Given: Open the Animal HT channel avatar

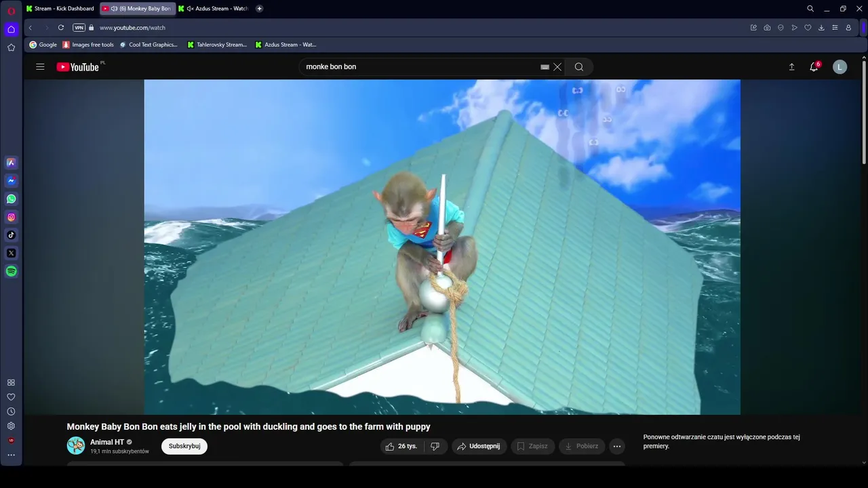Looking at the screenshot, I should tap(76, 445).
